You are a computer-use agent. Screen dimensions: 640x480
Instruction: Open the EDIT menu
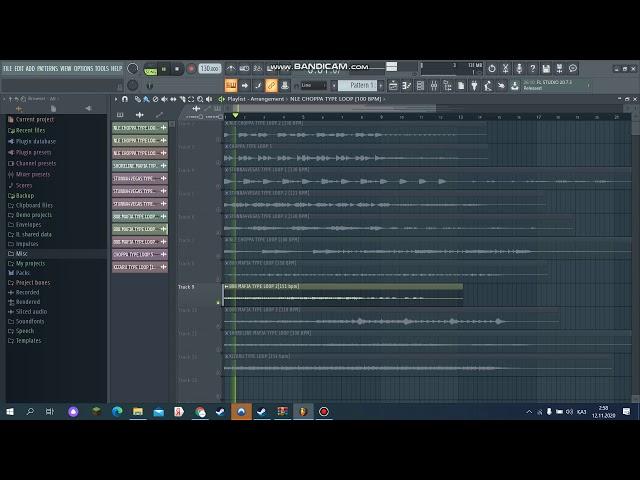point(19,69)
